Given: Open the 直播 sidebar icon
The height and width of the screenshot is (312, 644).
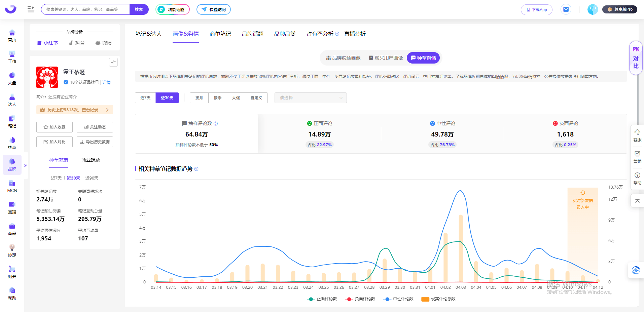Looking at the screenshot, I should coord(12,207).
